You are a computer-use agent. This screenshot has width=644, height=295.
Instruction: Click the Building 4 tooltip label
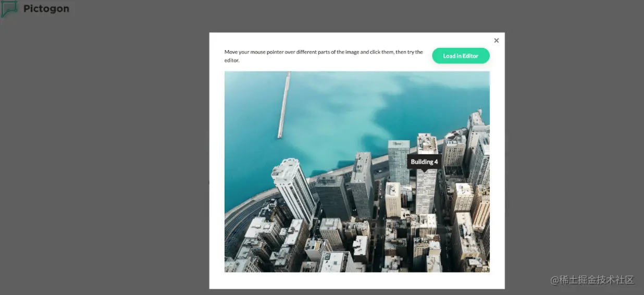pos(424,162)
